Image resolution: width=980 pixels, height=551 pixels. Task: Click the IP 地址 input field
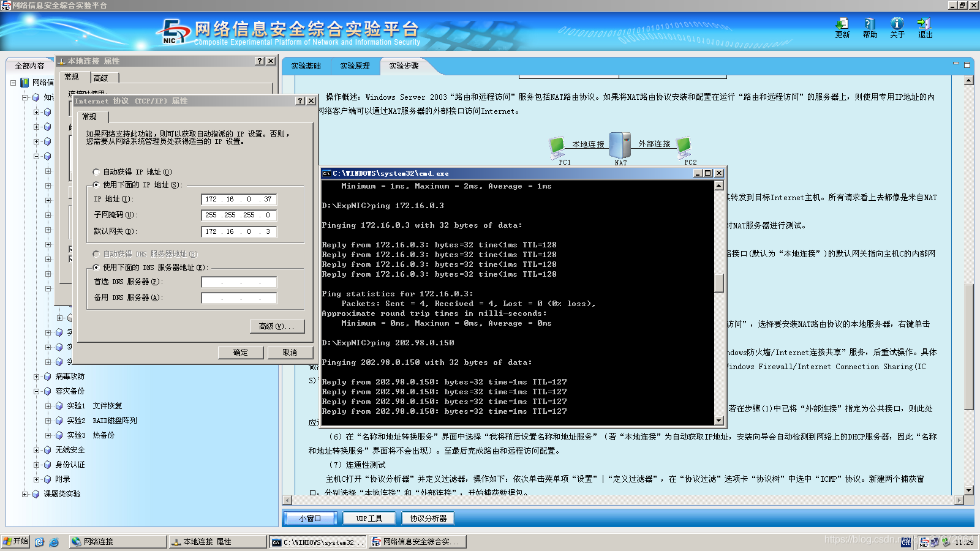[x=239, y=199]
